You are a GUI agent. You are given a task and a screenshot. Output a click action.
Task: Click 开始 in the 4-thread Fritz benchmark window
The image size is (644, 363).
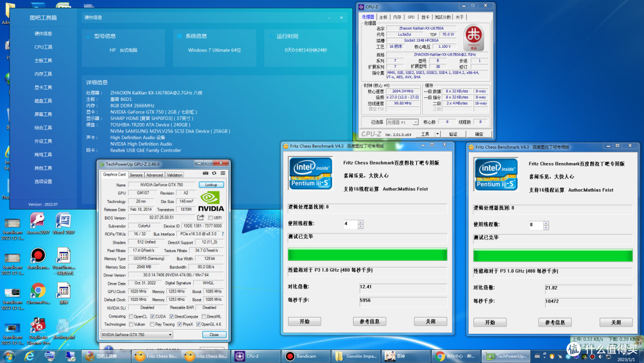(304, 321)
